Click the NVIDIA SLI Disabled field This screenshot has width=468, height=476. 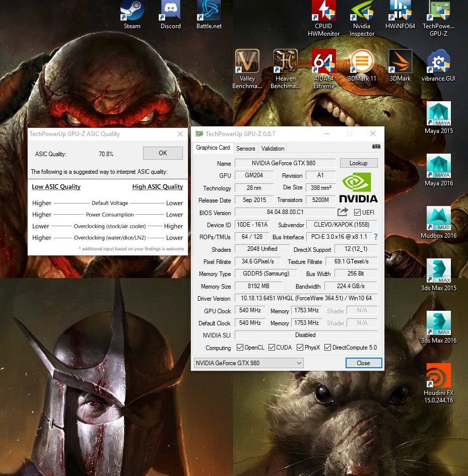coord(306,335)
